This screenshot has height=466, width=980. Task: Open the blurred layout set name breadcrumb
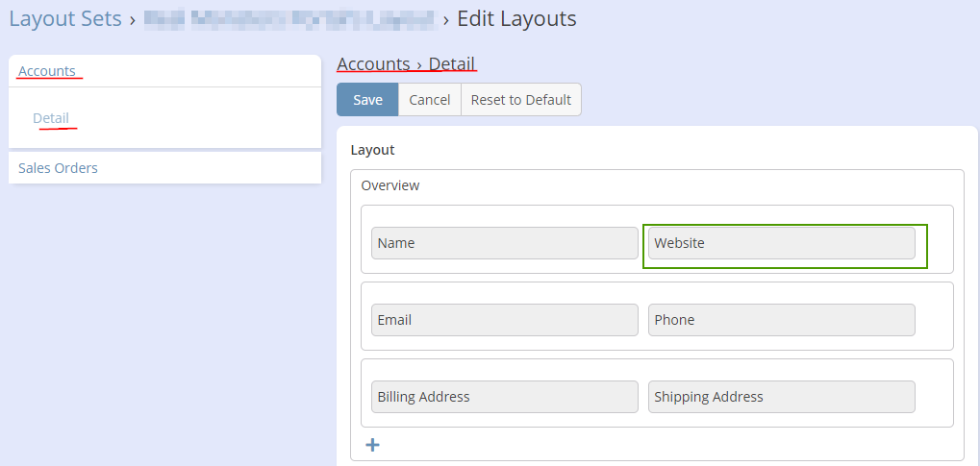[289, 18]
